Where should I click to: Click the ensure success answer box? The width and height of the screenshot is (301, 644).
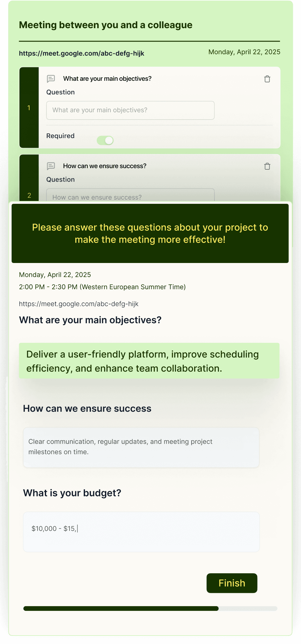point(141,447)
